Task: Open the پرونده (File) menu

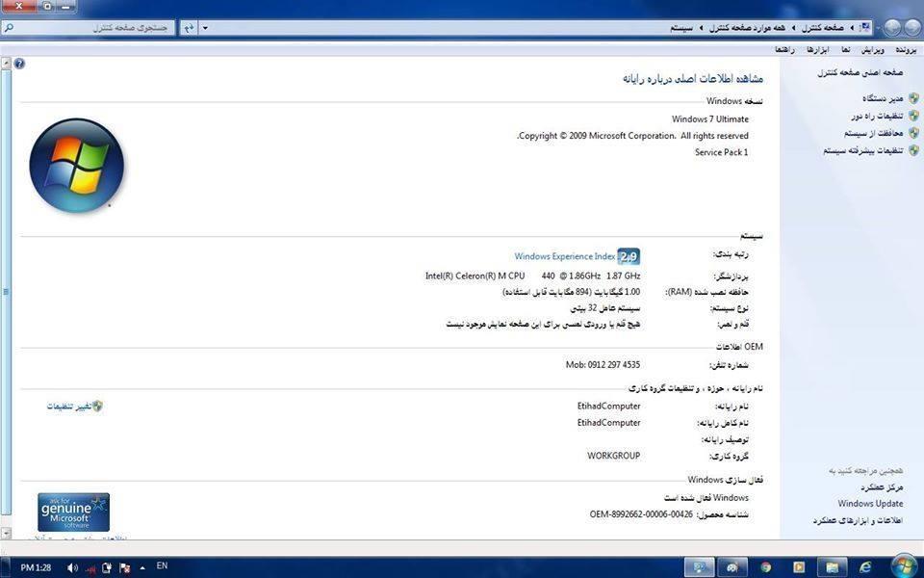Action: point(906,49)
